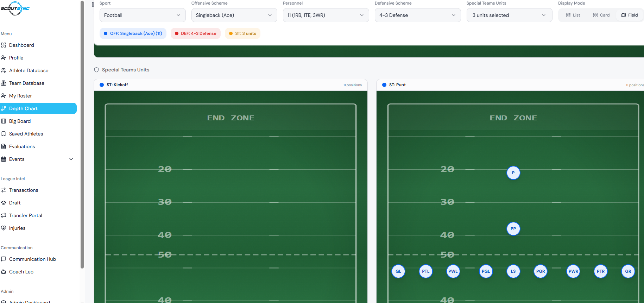This screenshot has width=644, height=303.
Task: Open the Defensive Scheme 4-3 Defense dropdown
Action: coord(418,15)
